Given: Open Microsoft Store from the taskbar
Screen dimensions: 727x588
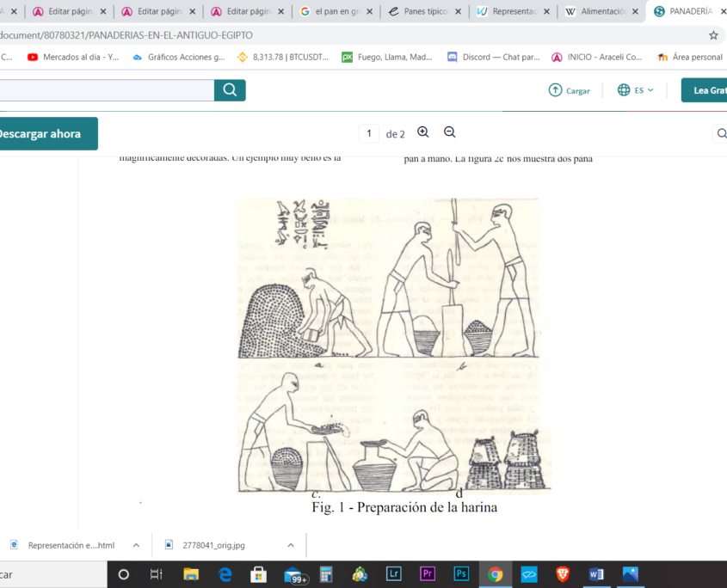Looking at the screenshot, I should [x=258, y=574].
